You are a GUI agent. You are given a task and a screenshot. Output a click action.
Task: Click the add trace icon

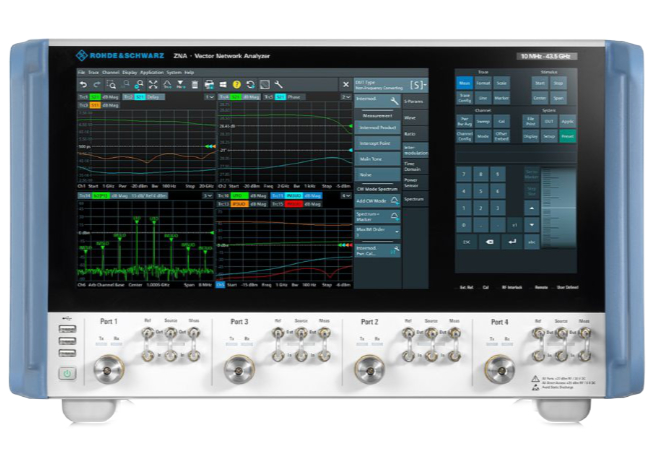(x=167, y=85)
